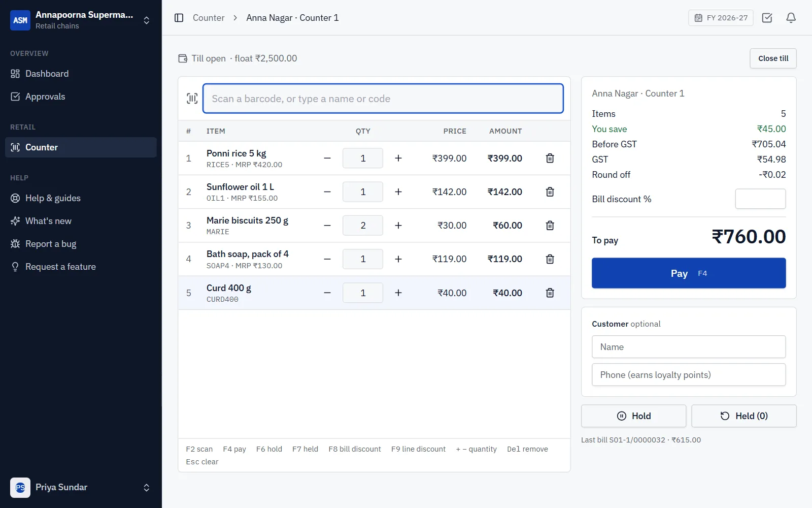
Task: Decrease quantity of Curd 400 g
Action: (327, 293)
